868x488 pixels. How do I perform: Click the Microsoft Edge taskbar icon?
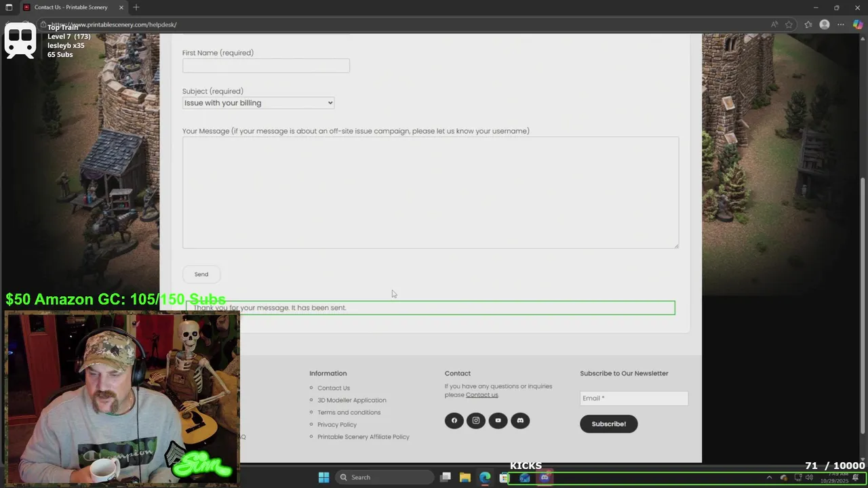[x=485, y=477]
